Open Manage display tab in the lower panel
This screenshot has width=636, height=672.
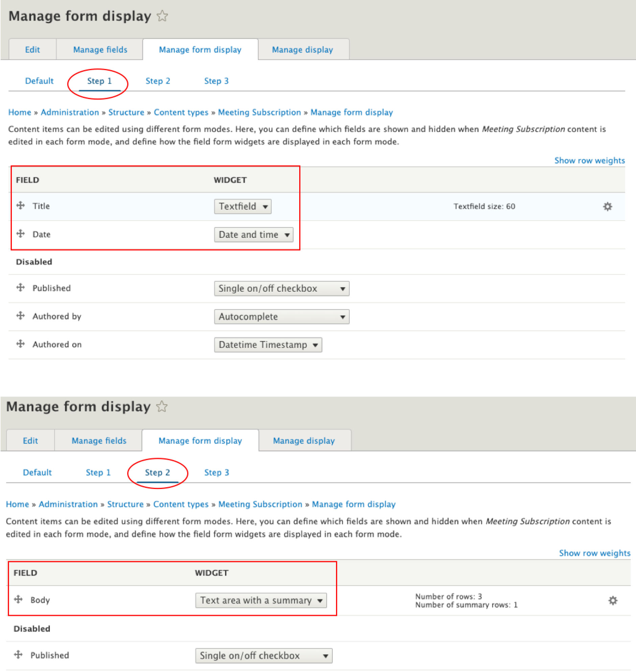304,440
